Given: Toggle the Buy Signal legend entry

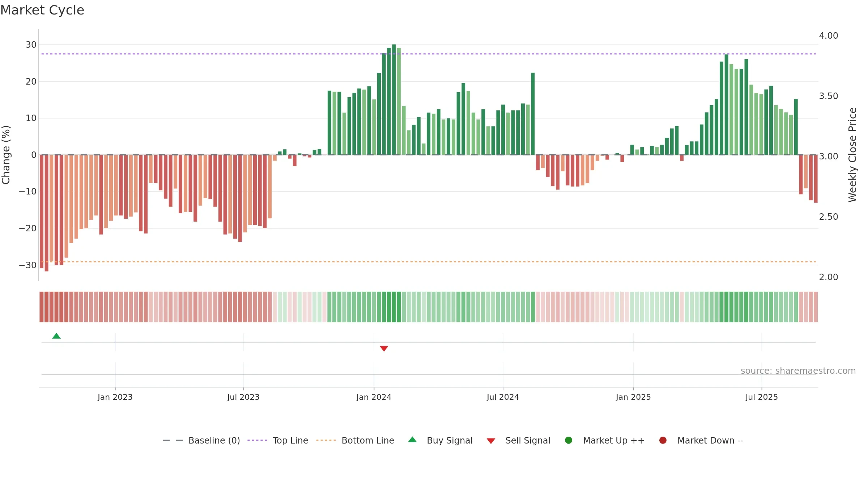Looking at the screenshot, I should coord(440,441).
